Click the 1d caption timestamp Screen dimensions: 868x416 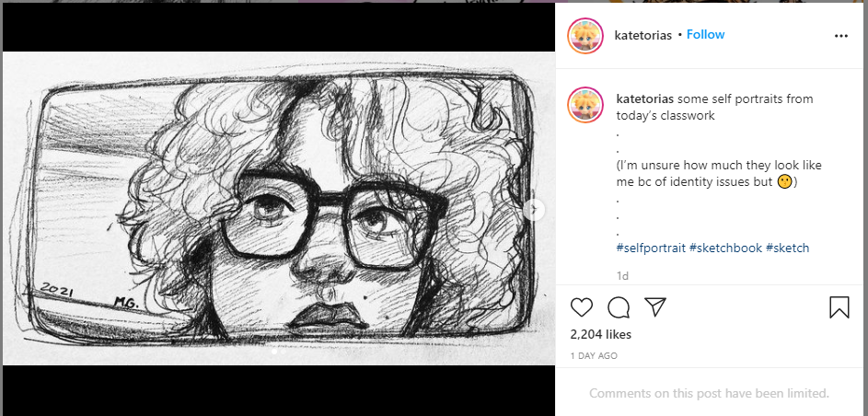622,275
